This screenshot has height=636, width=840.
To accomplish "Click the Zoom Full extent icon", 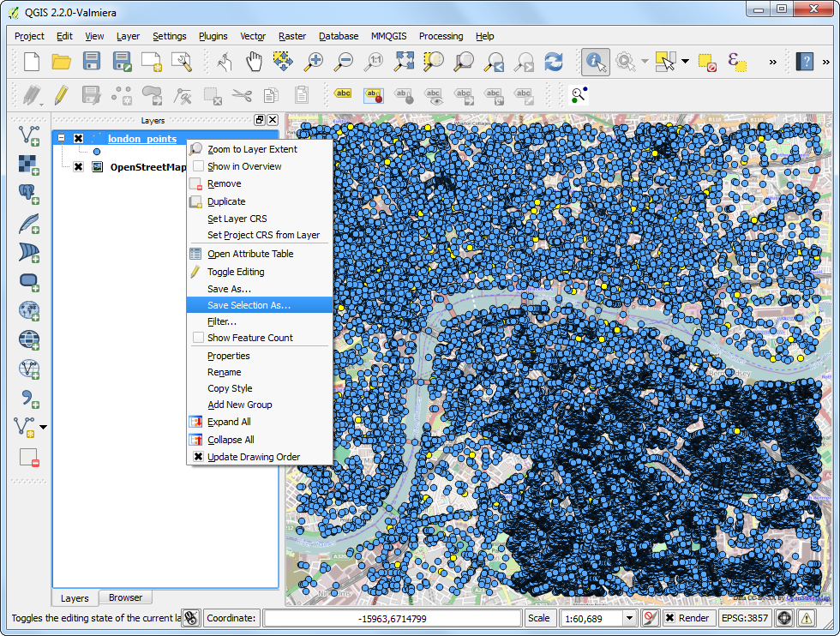I will [405, 62].
